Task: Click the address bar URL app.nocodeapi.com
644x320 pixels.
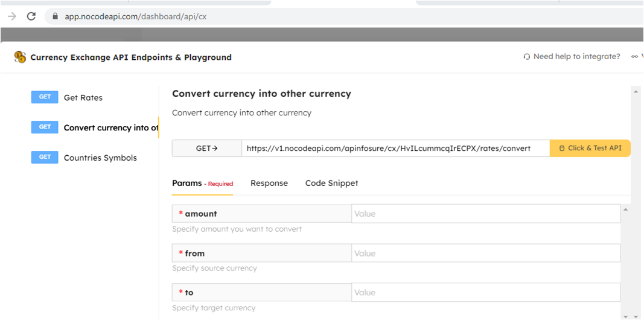Action: pyautogui.click(x=136, y=17)
